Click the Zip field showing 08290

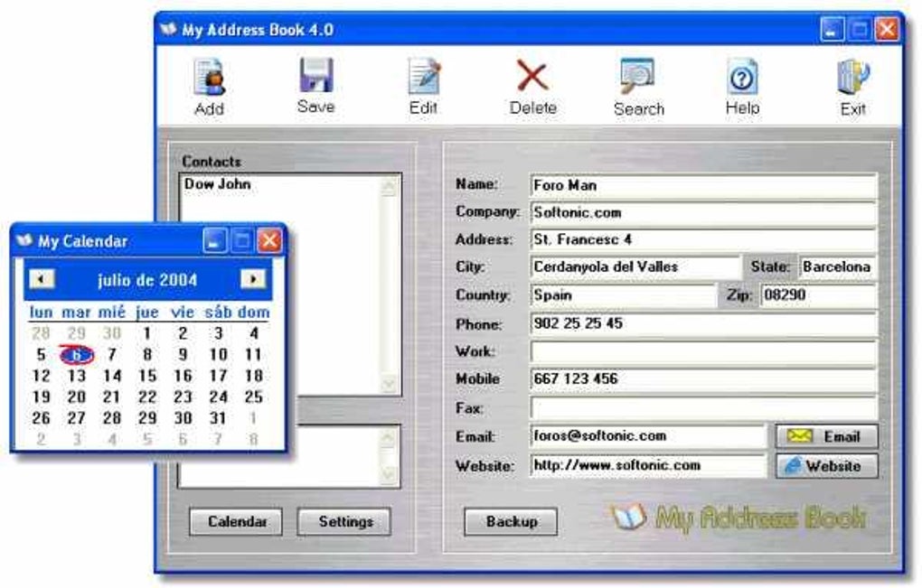(x=819, y=294)
